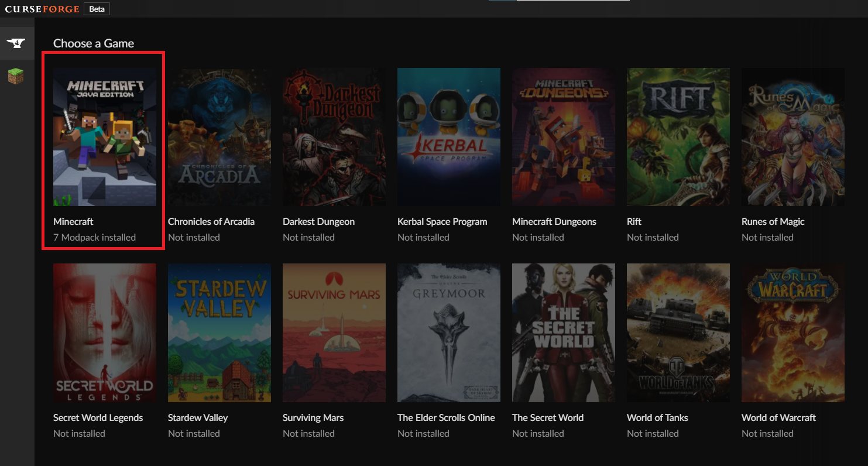Screen dimensions: 868x466
Task: Click the Kerbal Space Program title text
Action: tap(442, 221)
